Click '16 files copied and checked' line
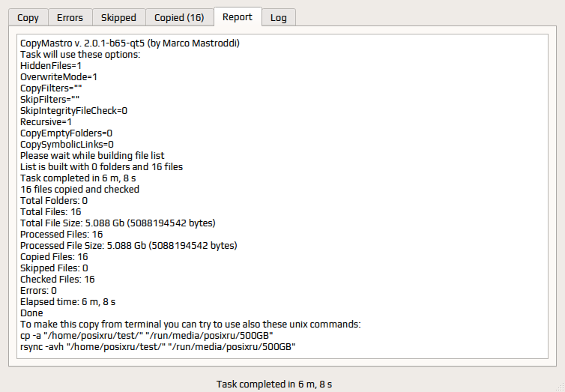The image size is (565, 392). pos(79,189)
